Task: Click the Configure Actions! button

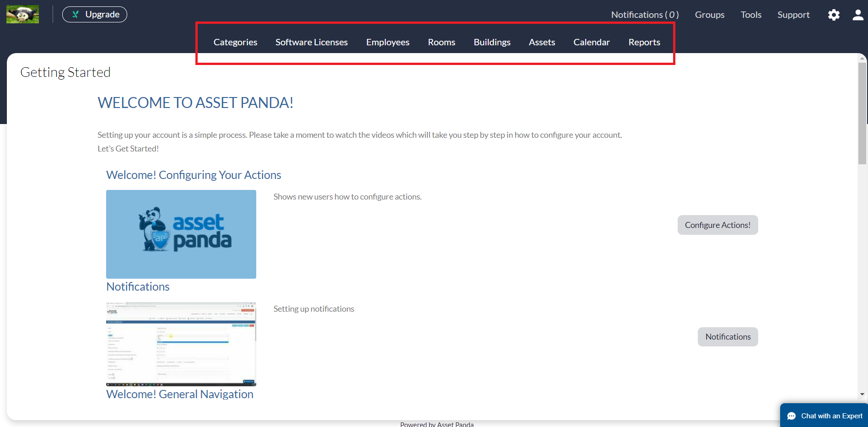Action: pyautogui.click(x=717, y=225)
